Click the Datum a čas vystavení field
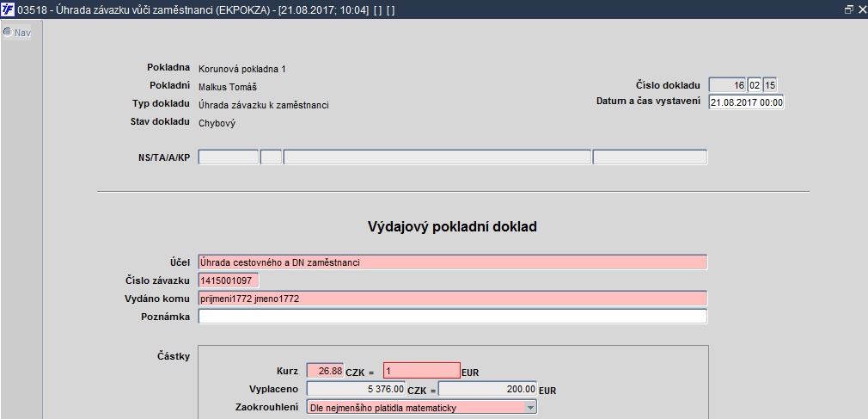Image resolution: width=868 pixels, height=419 pixels. 746,102
